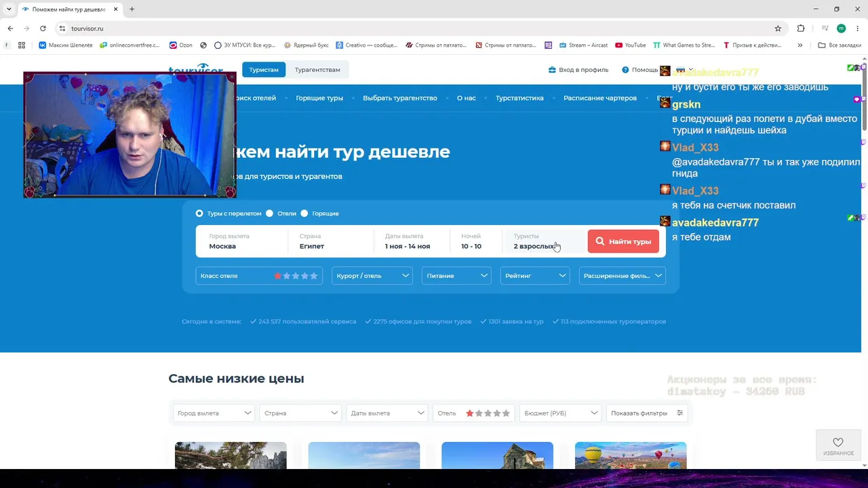The height and width of the screenshot is (488, 868).
Task: Click Вход в профиль link
Action: (578, 70)
